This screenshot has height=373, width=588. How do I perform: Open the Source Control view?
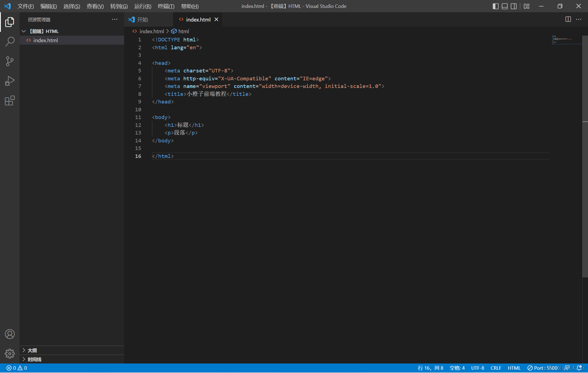tap(10, 61)
